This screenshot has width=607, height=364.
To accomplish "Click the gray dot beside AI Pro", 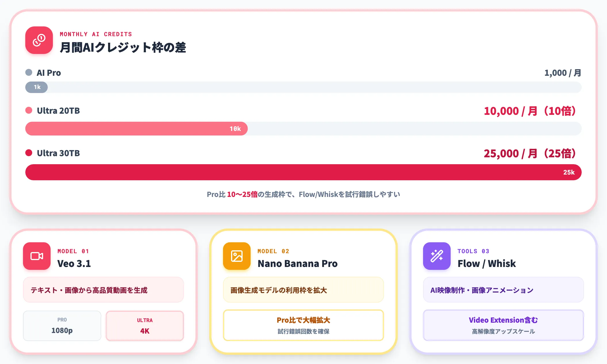I will click(x=29, y=72).
